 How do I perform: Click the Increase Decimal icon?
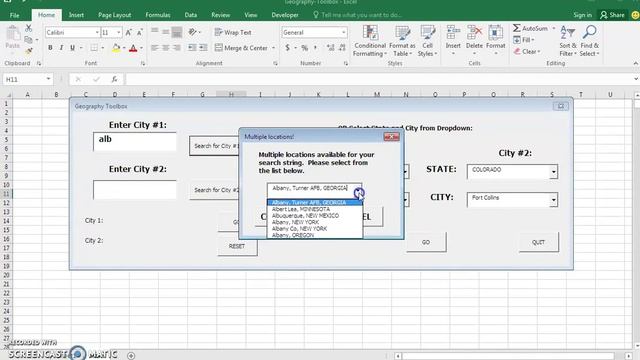(331, 48)
